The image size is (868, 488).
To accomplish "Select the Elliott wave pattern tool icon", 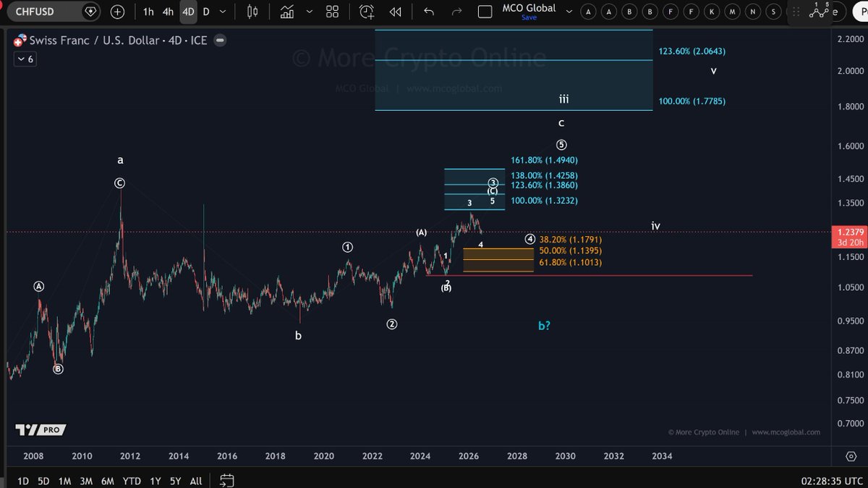I will (820, 11).
